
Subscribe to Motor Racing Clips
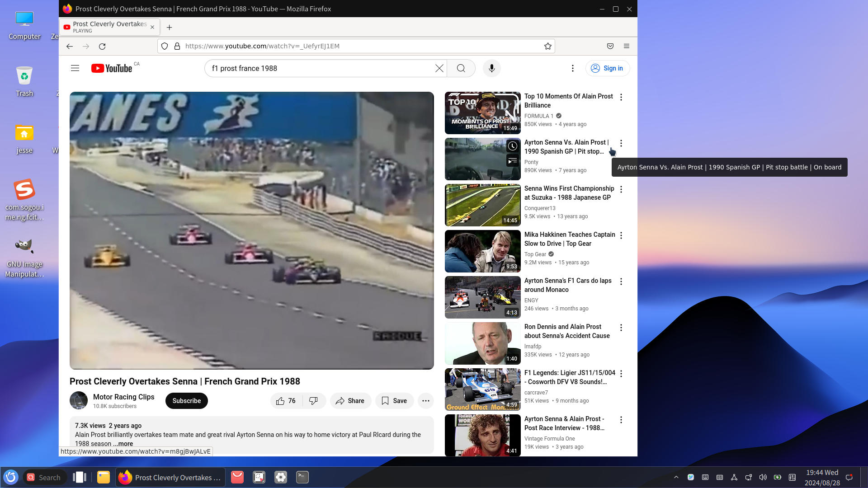click(186, 401)
